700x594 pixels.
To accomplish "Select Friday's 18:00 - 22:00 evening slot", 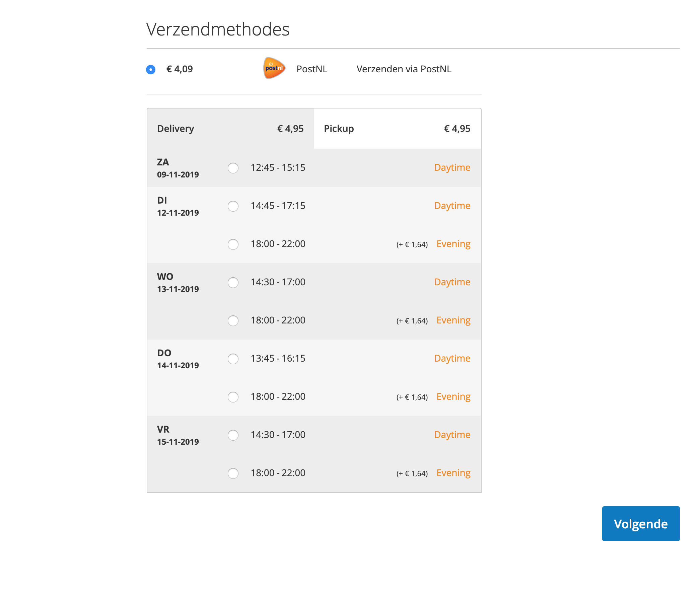I will (233, 473).
